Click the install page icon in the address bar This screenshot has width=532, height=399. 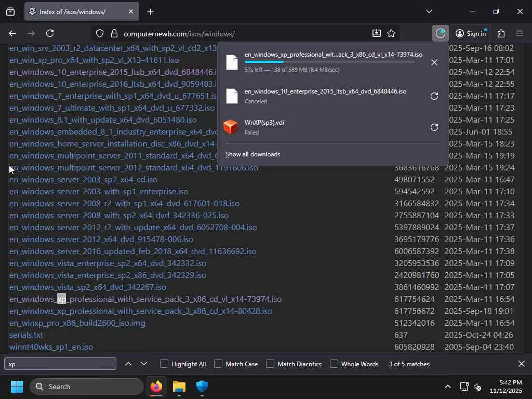[x=377, y=33]
